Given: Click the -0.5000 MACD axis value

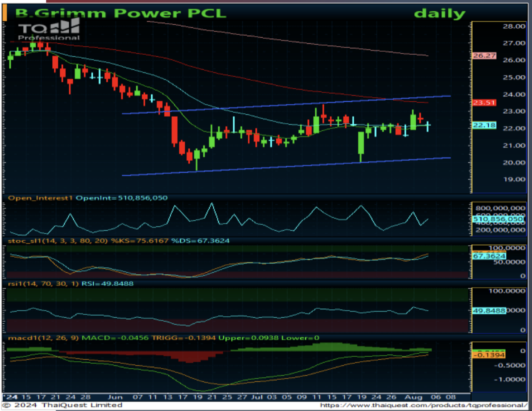Looking at the screenshot, I should click(x=509, y=365).
